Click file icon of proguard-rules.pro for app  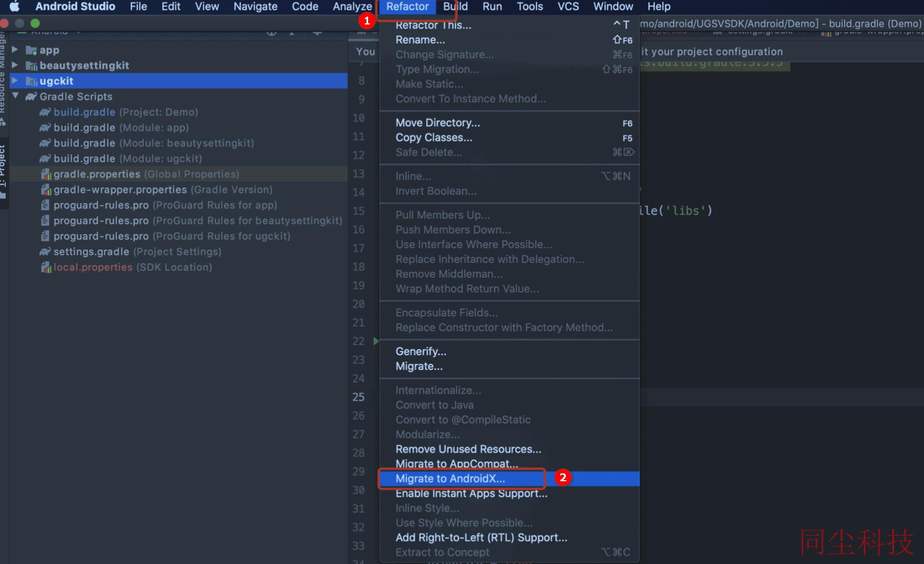click(x=46, y=205)
